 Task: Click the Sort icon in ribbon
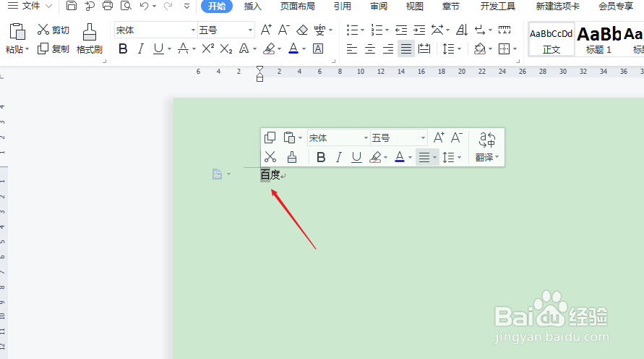[462, 30]
